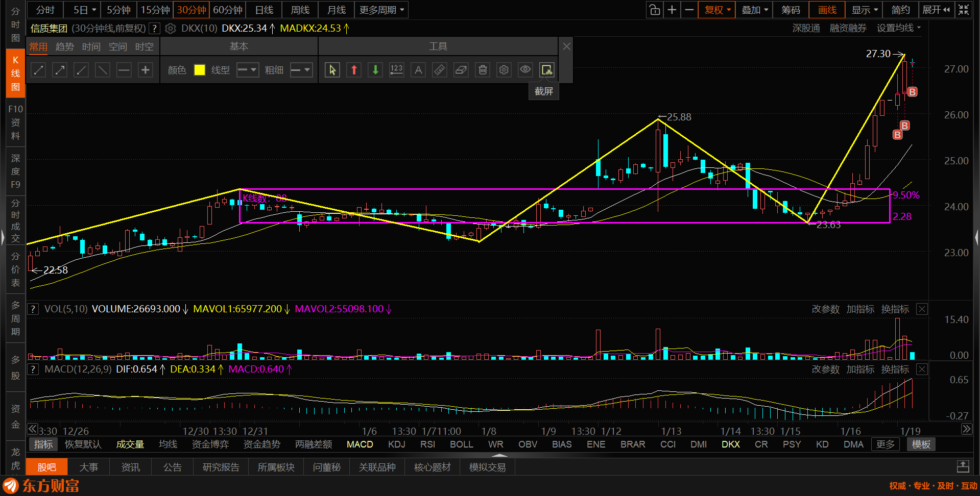The height and width of the screenshot is (496, 980).
Task: Select the text annotation tool
Action: (418, 70)
